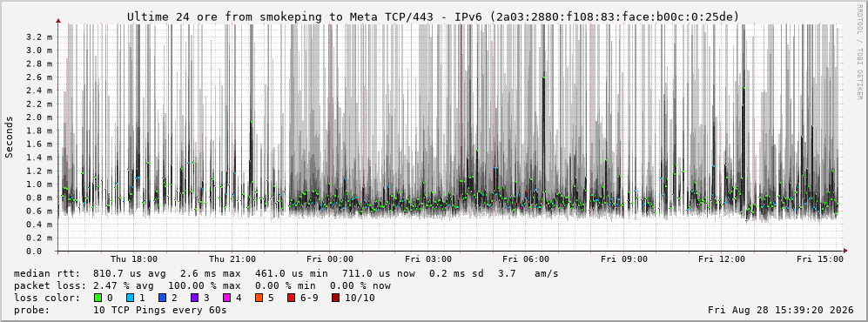The image size is (868, 322).
Task: Click the Seconds y-axis label
Action: 10,137
